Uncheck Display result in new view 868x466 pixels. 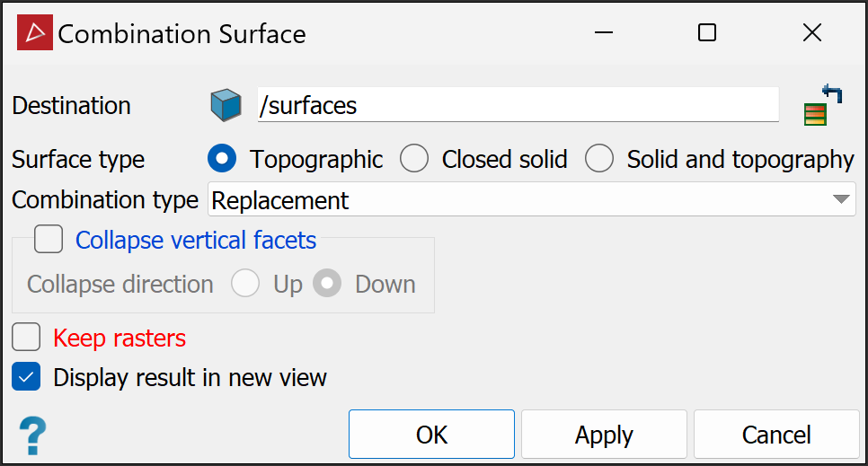(26, 377)
